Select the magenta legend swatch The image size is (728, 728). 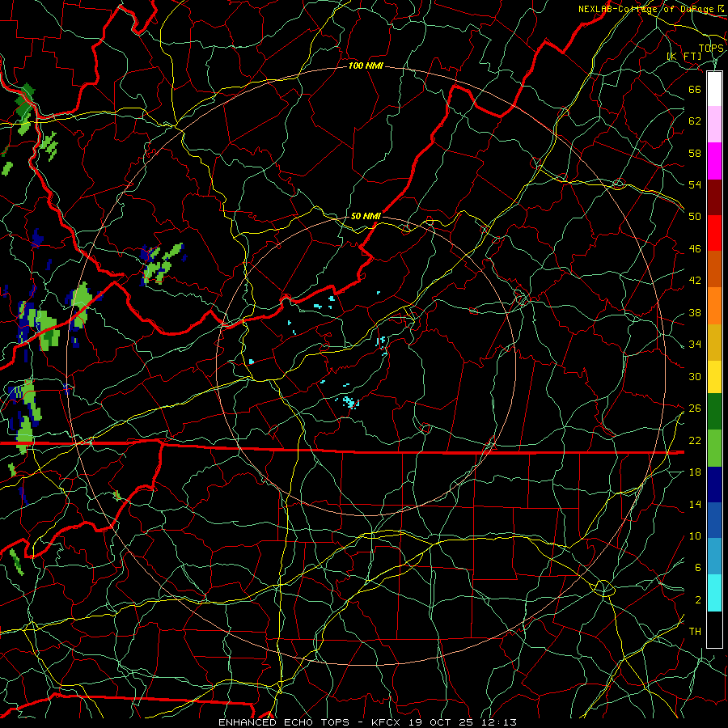tap(714, 161)
